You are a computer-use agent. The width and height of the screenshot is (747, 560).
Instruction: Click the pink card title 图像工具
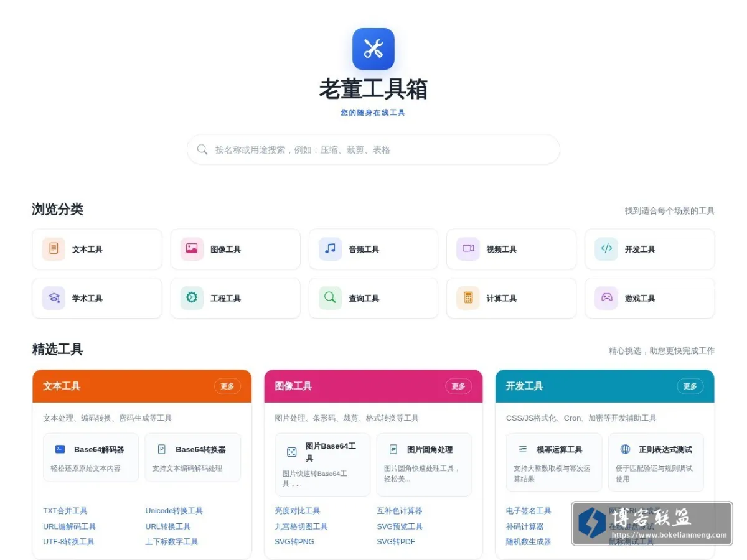pos(293,386)
